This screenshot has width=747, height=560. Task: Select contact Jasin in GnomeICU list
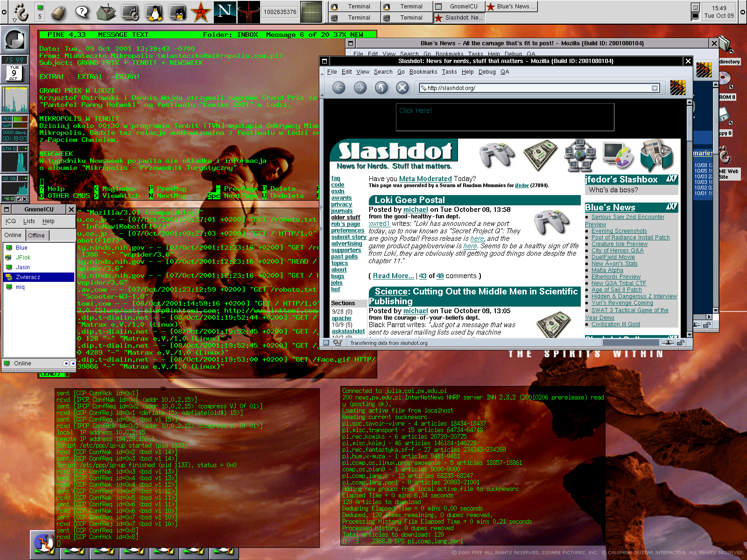(39, 267)
